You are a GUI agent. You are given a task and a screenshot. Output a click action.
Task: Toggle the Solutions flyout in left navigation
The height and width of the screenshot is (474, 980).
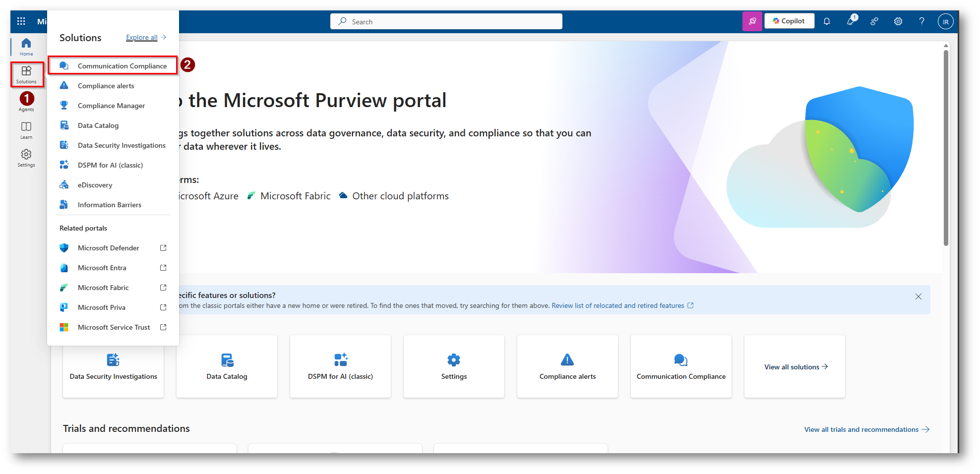pyautogui.click(x=26, y=74)
